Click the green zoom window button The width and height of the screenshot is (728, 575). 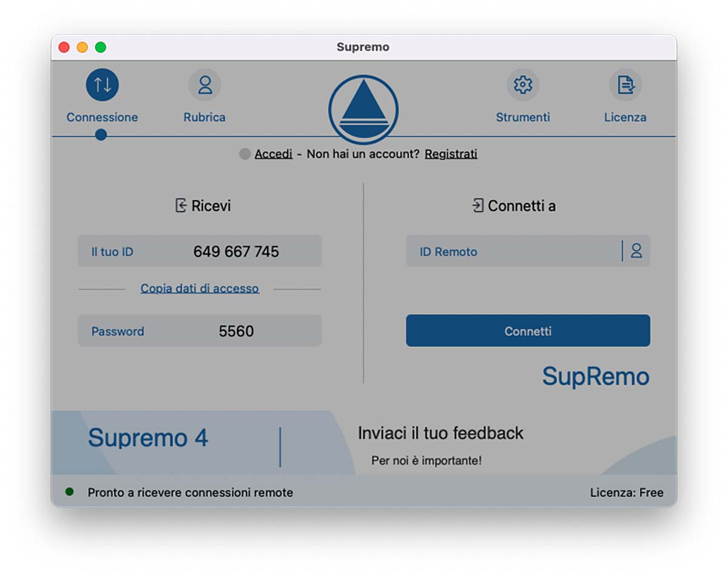point(100,47)
